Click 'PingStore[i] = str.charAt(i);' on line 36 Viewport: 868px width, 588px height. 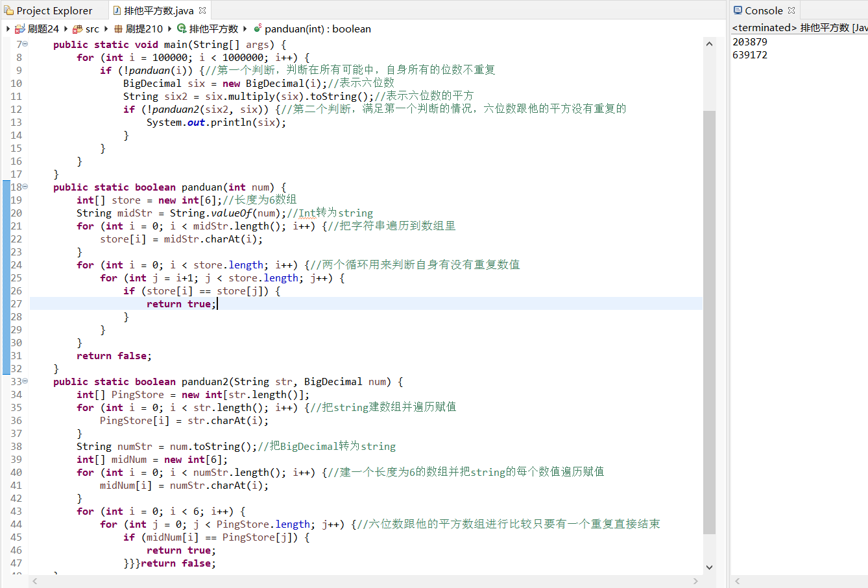tap(184, 420)
